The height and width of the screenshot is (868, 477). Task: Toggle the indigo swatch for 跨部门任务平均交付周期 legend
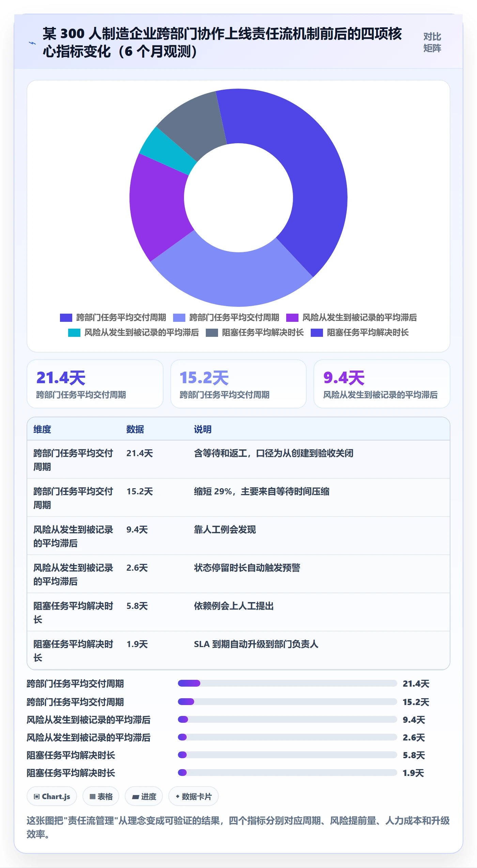[66, 318]
